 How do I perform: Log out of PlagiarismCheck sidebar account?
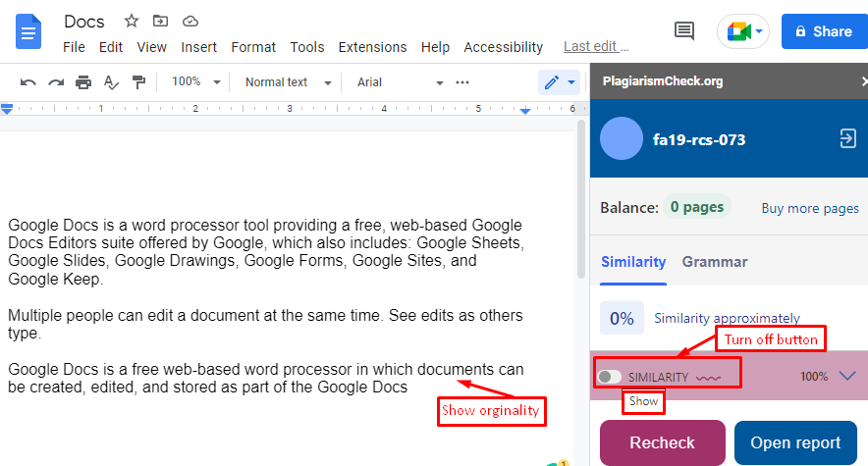(x=847, y=138)
